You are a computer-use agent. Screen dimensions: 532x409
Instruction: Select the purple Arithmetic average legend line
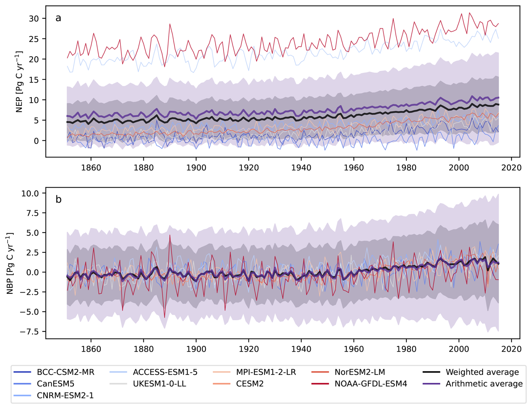(x=431, y=384)
